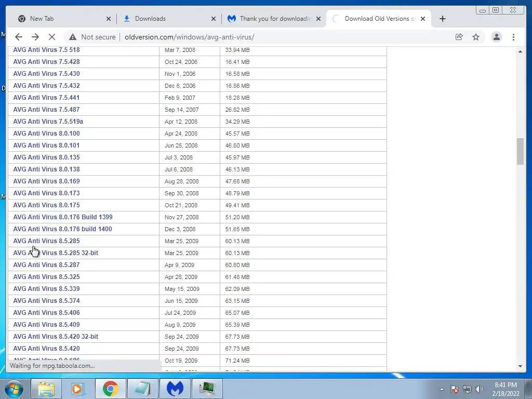Click the date Sep 14, 2007
This screenshot has height=399, width=532.
tap(181, 110)
